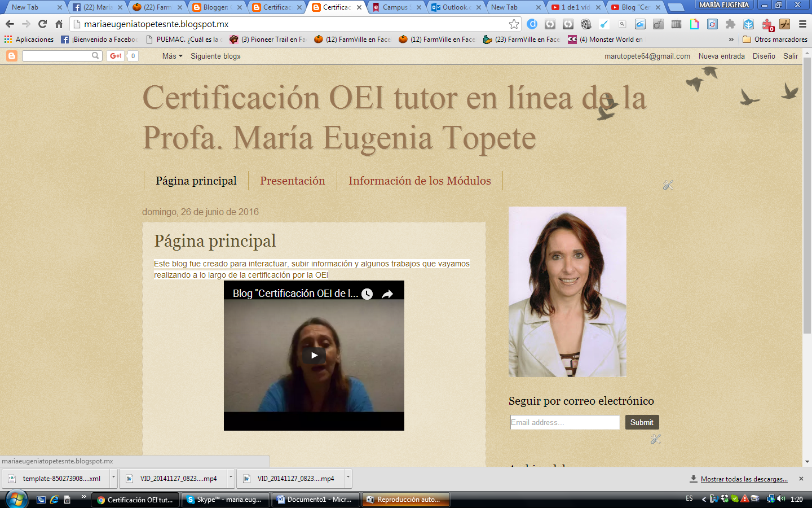The image size is (812, 508).
Task: Open template xml download options arrow
Action: (x=113, y=478)
